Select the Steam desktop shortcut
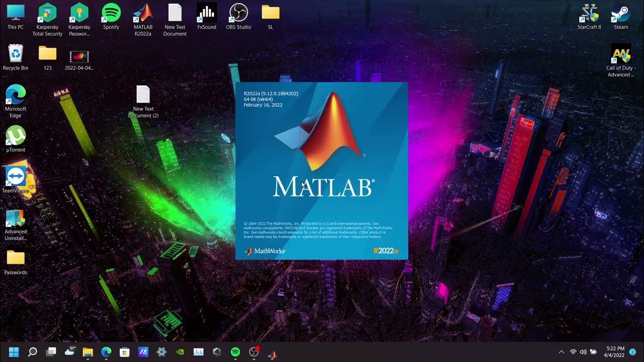This screenshot has width=644, height=362. (x=621, y=17)
